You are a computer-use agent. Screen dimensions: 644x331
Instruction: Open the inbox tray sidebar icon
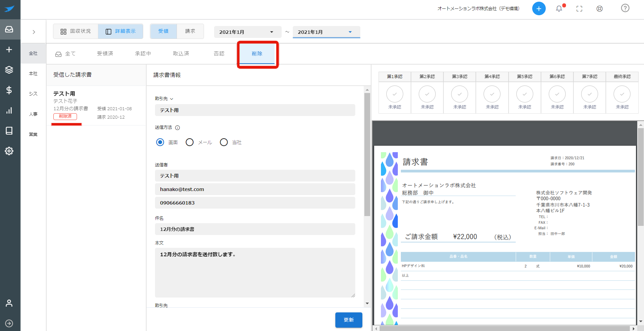click(9, 29)
